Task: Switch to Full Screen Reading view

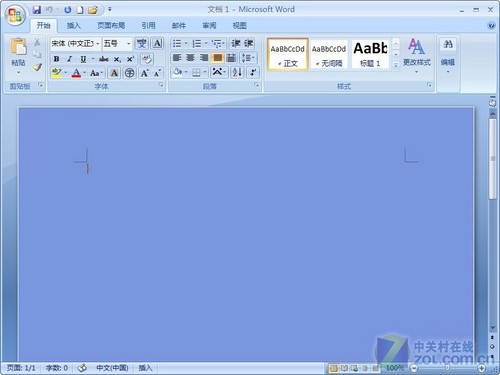Action: (344, 368)
